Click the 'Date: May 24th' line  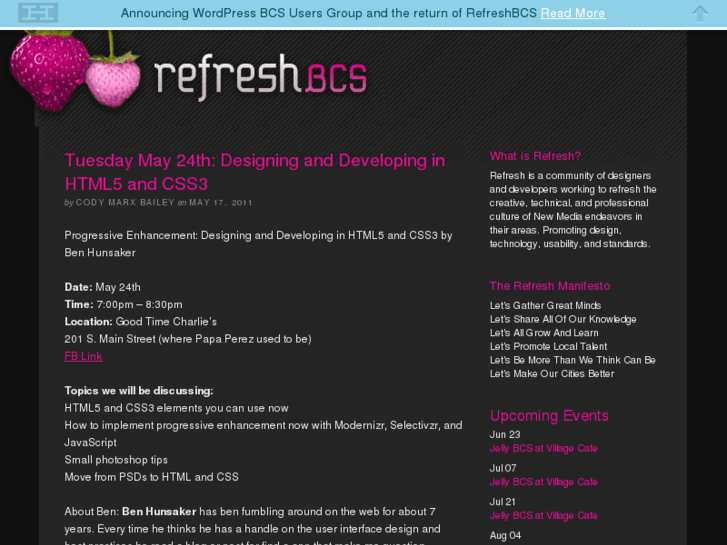(102, 287)
